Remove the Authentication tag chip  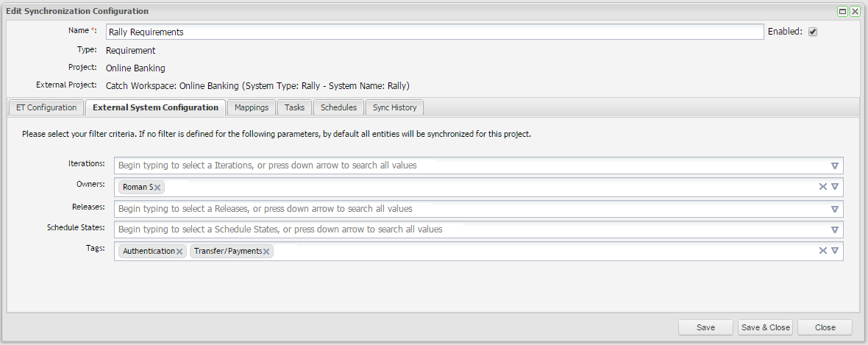pos(179,252)
